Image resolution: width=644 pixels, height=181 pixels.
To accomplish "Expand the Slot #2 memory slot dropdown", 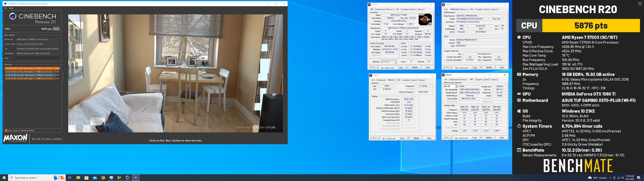I will coord(456,86).
